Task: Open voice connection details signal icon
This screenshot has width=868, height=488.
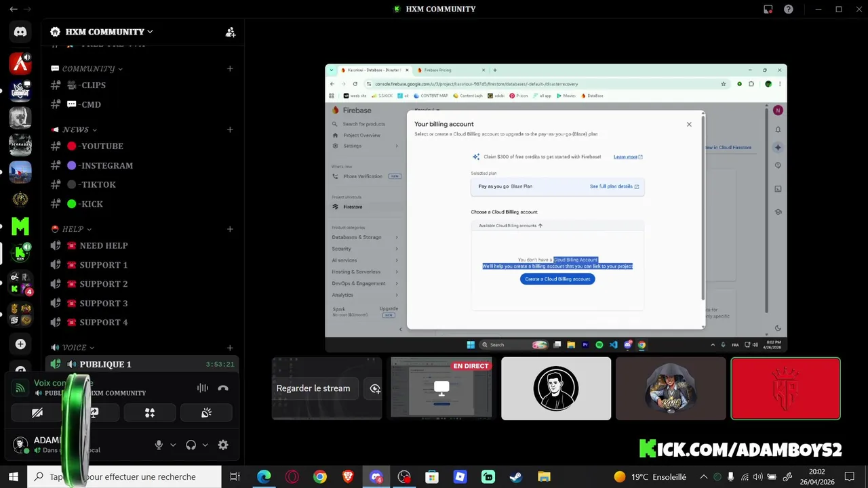Action: click(x=20, y=388)
